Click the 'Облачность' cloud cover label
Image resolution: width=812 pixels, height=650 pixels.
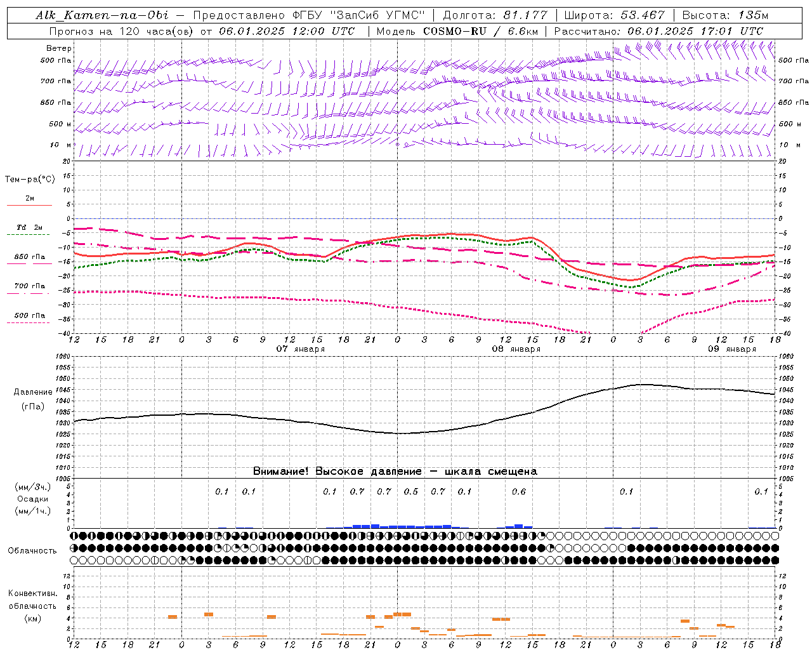point(32,551)
